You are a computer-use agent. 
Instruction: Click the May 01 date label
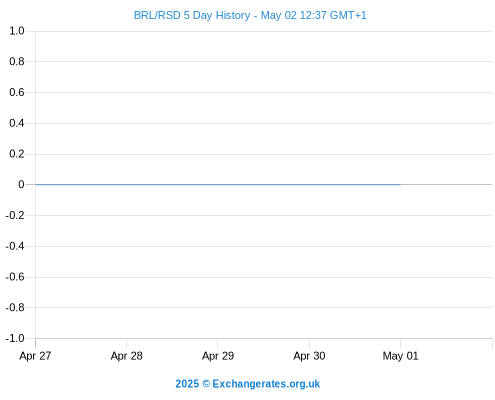(400, 356)
